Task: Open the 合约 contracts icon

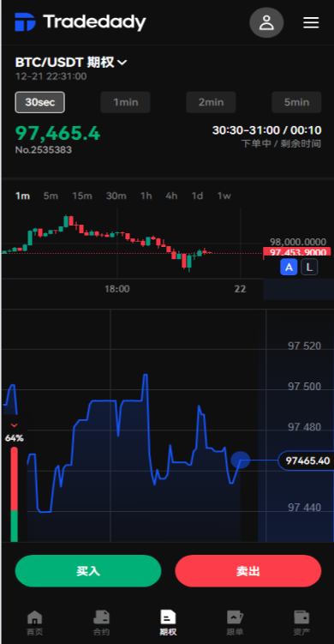Action: 101,617
